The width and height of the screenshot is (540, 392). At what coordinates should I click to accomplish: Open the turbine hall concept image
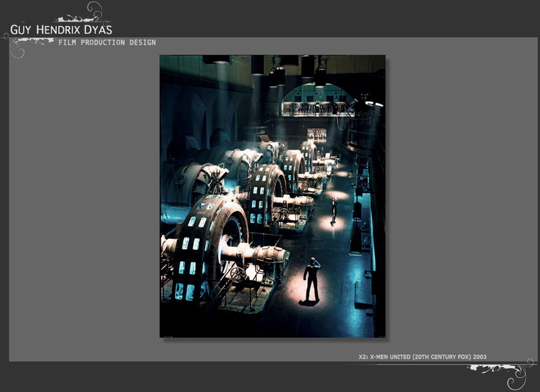[x=273, y=196]
